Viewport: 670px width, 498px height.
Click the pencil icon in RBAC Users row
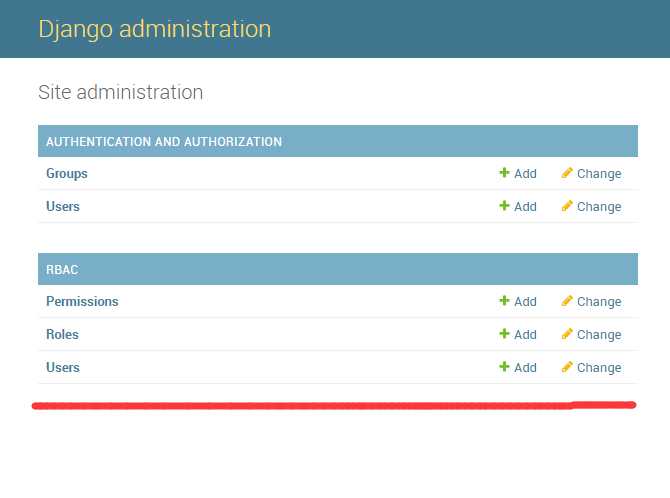tap(567, 366)
